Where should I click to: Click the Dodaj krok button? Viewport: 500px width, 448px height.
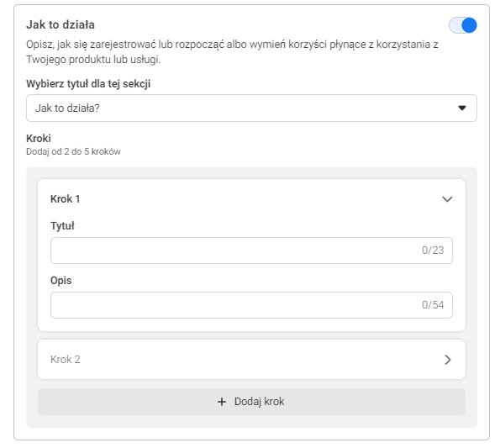pos(251,402)
